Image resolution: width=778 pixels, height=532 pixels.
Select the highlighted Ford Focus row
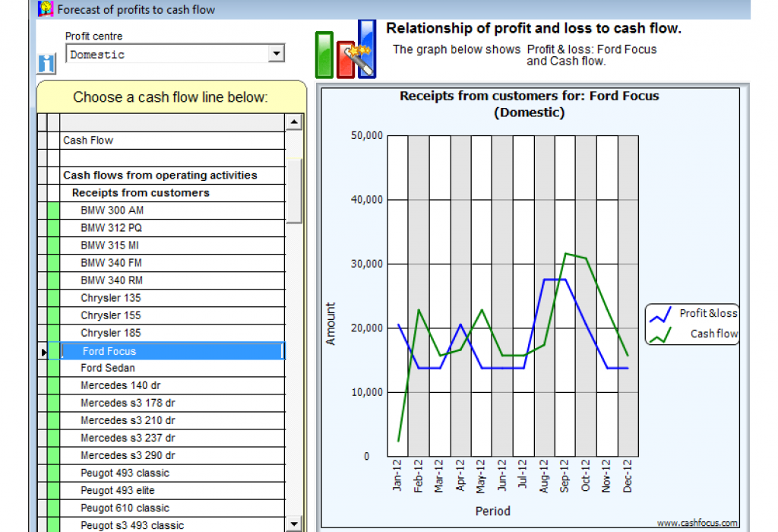(172, 351)
